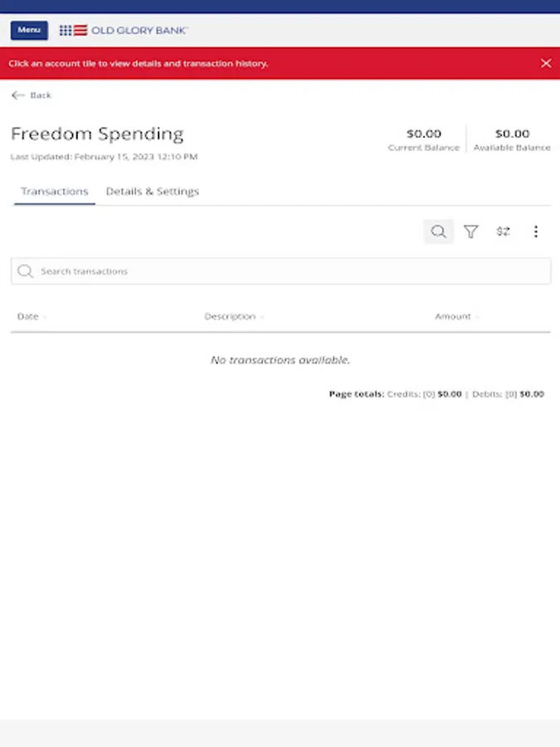This screenshot has height=747, width=560.
Task: Click the Current Balance amount
Action: click(424, 134)
